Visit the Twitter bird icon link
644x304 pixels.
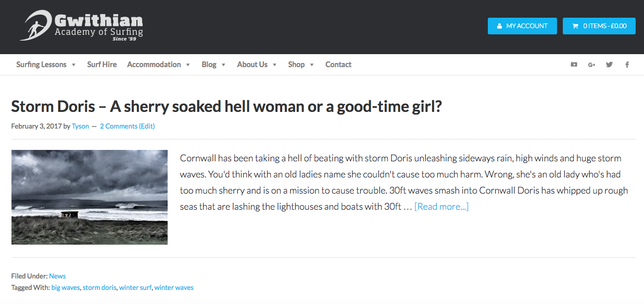[609, 65]
